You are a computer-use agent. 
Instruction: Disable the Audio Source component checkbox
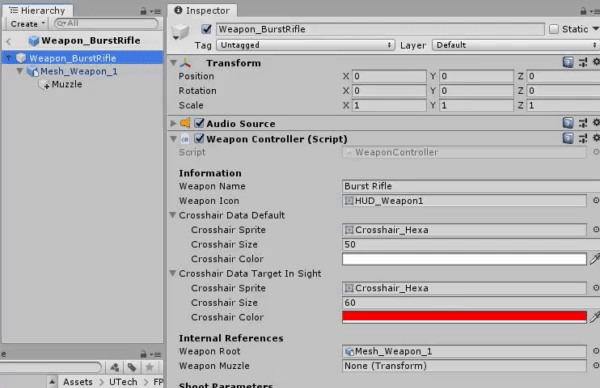tap(199, 123)
